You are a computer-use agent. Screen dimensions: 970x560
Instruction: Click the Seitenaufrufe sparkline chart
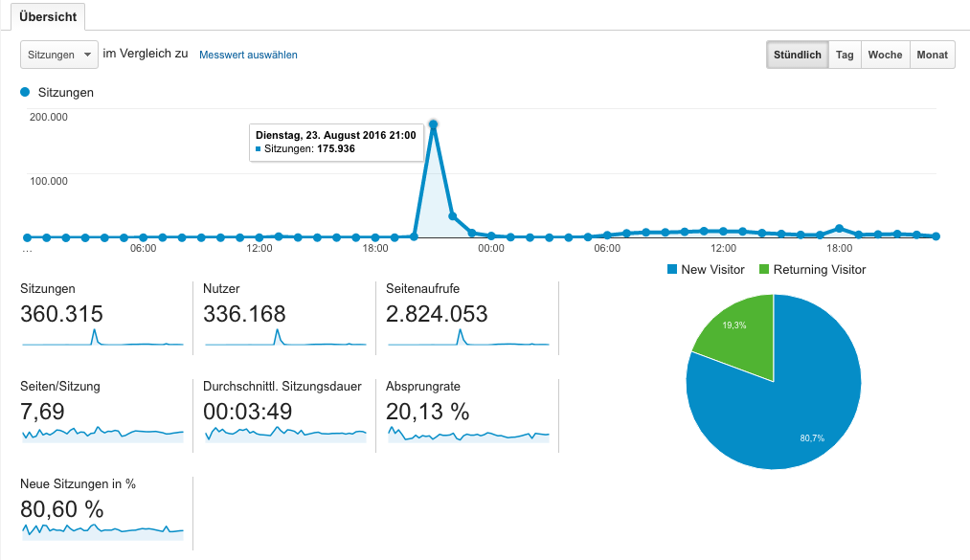[x=467, y=339]
